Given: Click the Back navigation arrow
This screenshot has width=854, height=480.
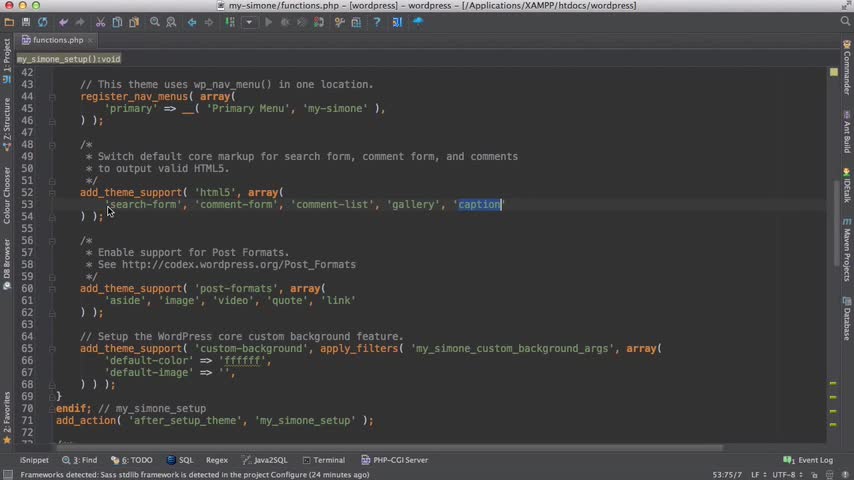Looking at the screenshot, I should click(x=192, y=22).
